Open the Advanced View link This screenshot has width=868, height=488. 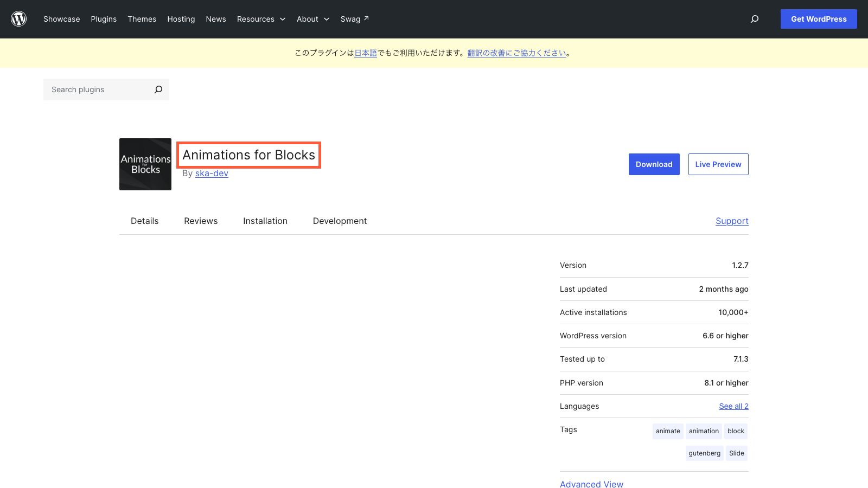click(x=592, y=484)
